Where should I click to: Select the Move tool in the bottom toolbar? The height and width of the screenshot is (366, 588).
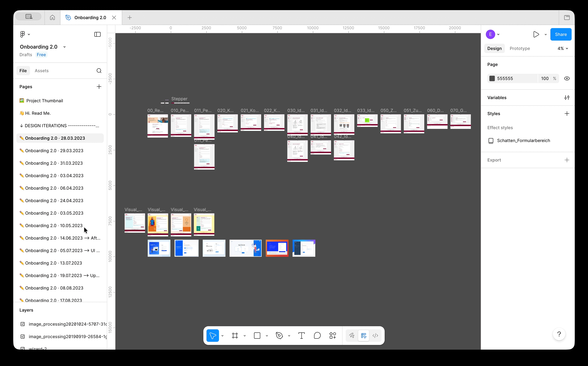213,336
